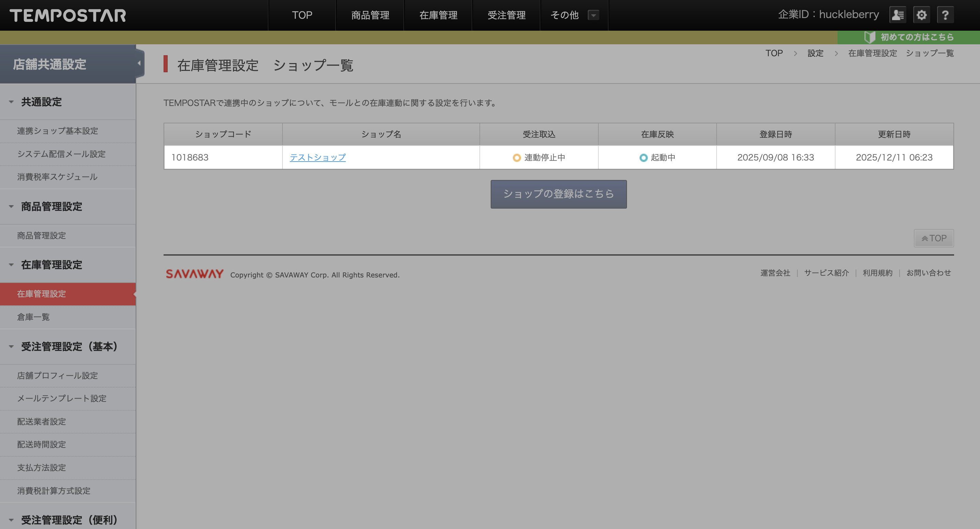Open settings via the gear icon

[x=921, y=15]
